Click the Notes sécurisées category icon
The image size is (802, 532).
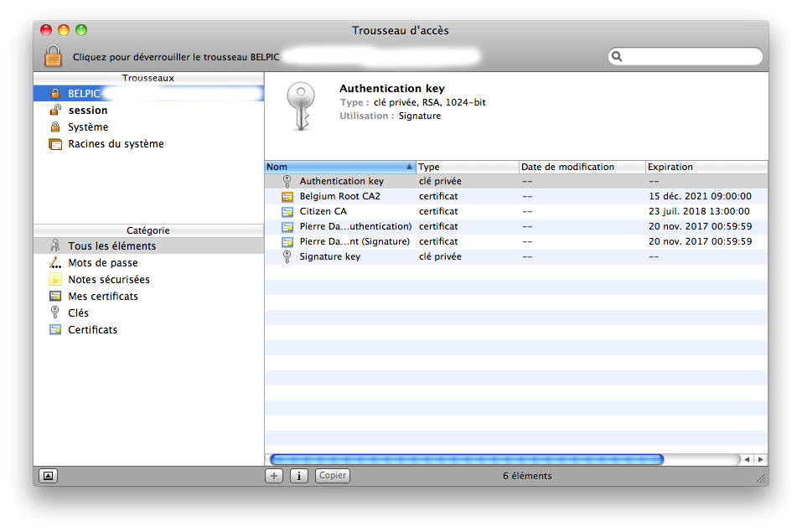[55, 279]
